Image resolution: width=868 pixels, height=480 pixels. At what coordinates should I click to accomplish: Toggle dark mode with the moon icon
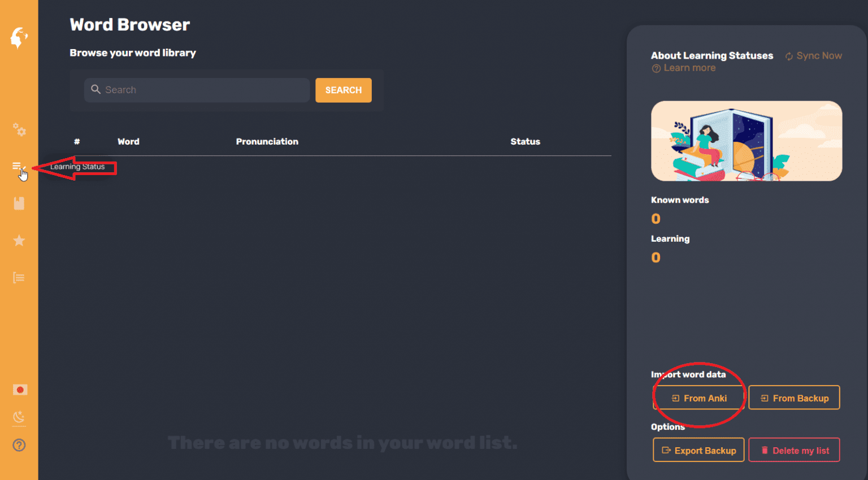tap(19, 417)
